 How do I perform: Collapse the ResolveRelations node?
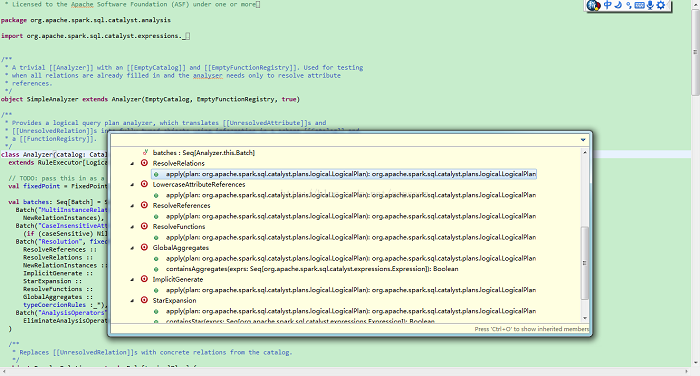point(132,163)
